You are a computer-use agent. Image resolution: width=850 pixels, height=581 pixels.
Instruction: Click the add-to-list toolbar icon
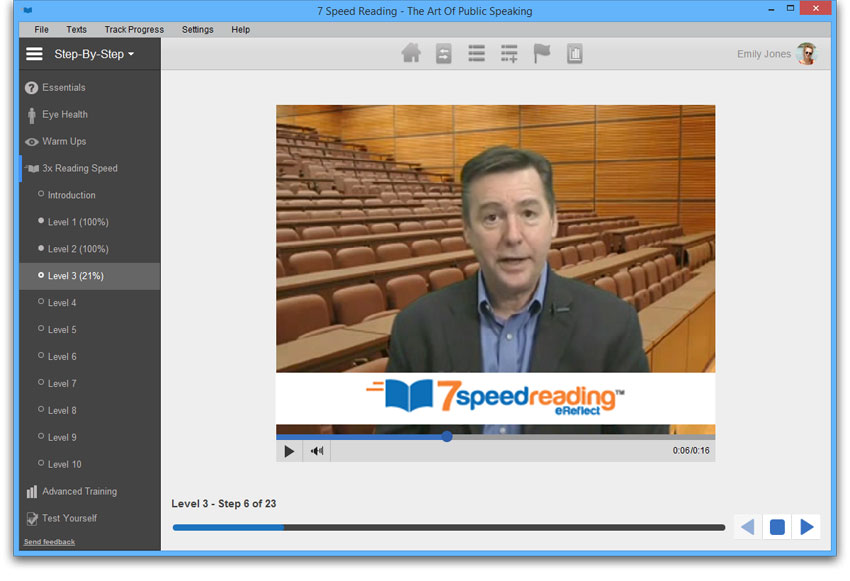509,53
